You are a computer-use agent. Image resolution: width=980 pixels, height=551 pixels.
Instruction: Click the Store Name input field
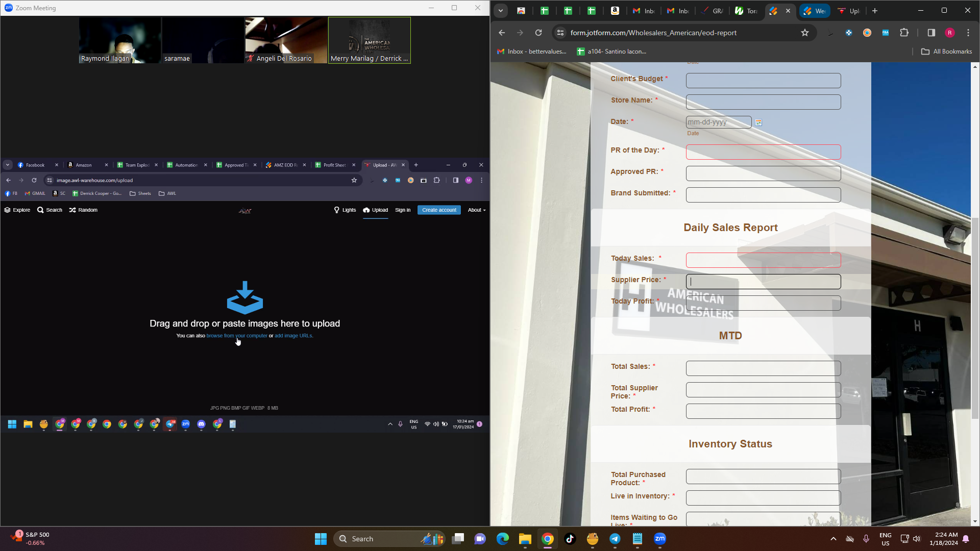click(764, 102)
